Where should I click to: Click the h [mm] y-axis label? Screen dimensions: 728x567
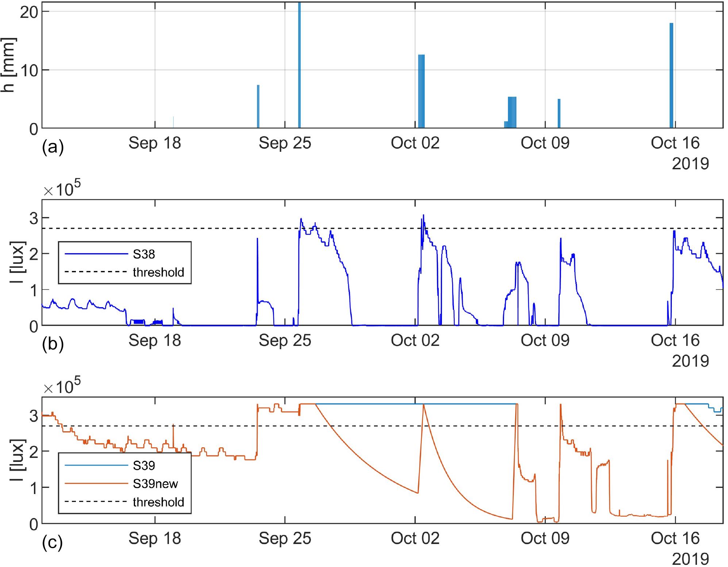tap(8, 65)
